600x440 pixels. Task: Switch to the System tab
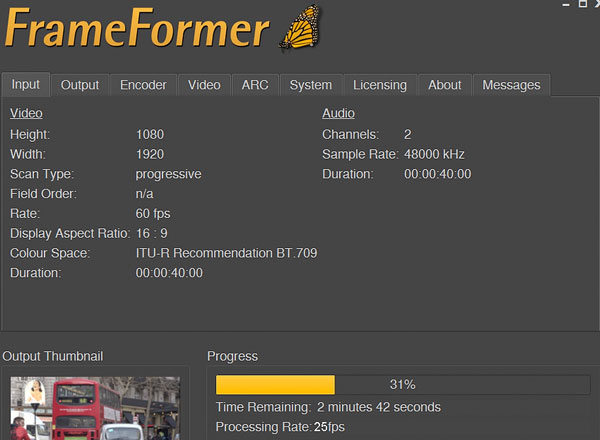(x=311, y=85)
